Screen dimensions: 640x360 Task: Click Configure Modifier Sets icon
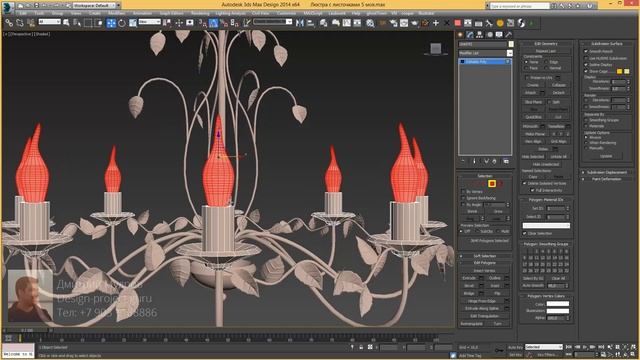pyautogui.click(x=506, y=161)
